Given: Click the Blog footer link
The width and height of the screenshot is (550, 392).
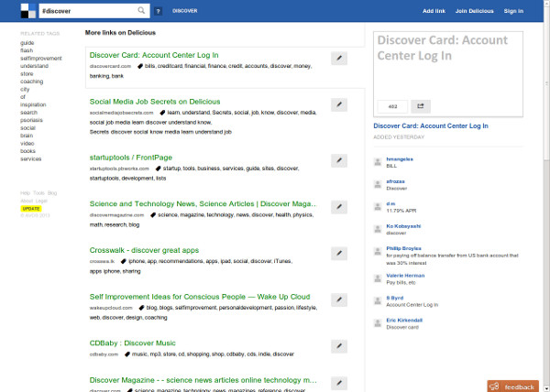Looking at the screenshot, I should (x=52, y=193).
